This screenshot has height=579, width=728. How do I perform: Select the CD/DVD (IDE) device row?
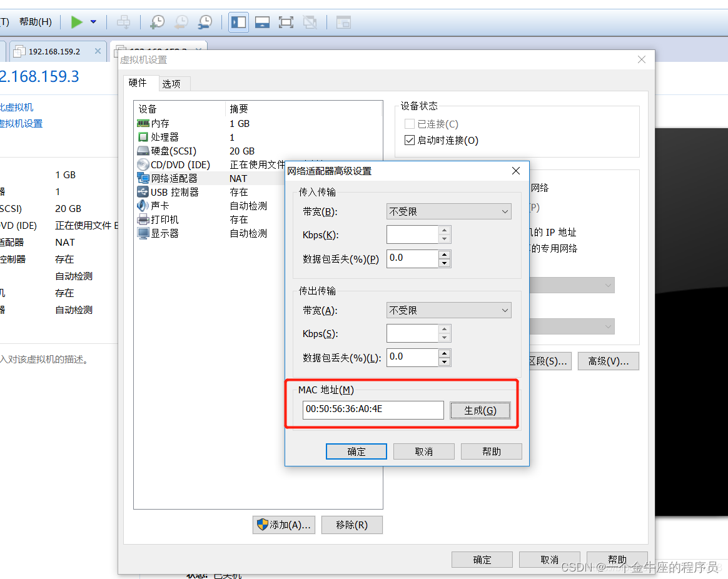(211, 165)
